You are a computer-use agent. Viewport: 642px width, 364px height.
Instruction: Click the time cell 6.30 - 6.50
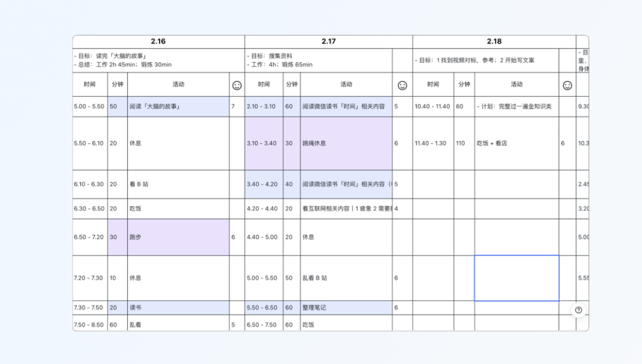90,208
